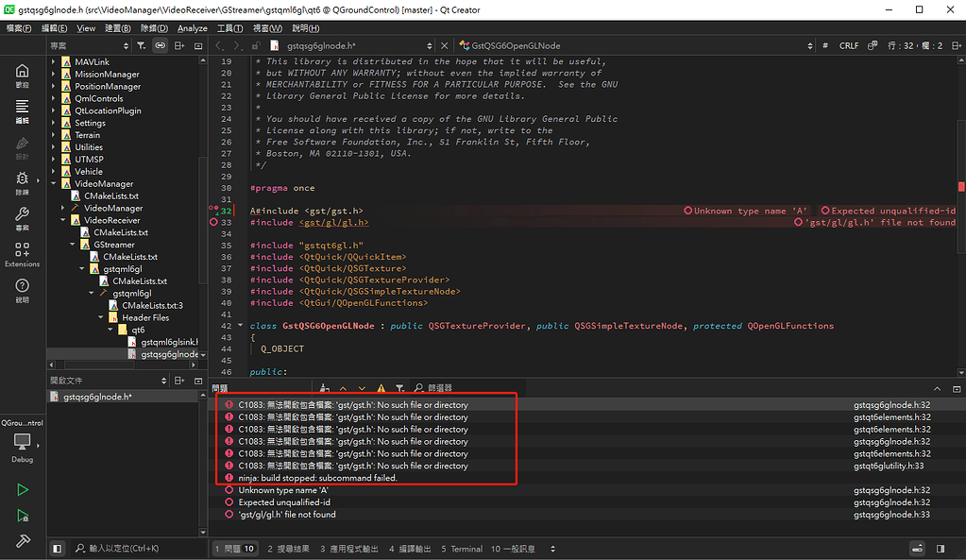Expand the MAVLink tree node
966x560 pixels.
click(53, 60)
